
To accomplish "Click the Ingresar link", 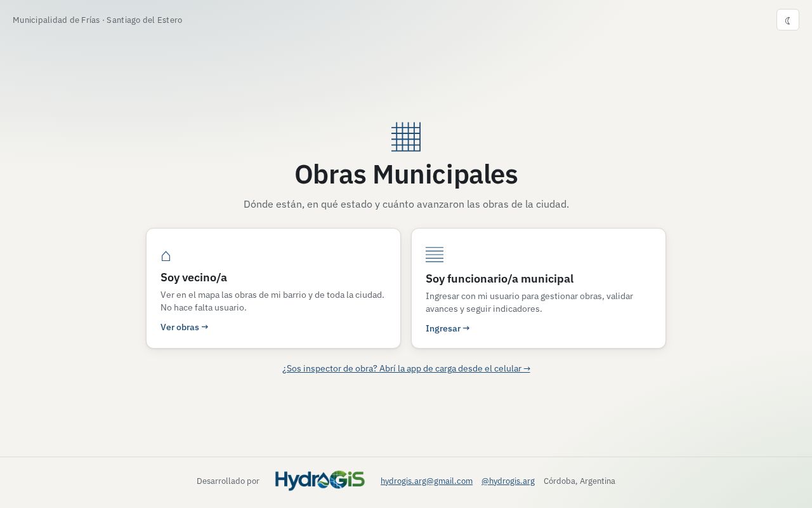I will click(447, 328).
